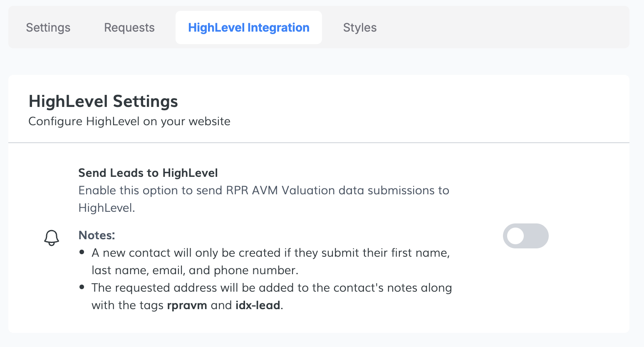Open the Settings tab

click(48, 27)
